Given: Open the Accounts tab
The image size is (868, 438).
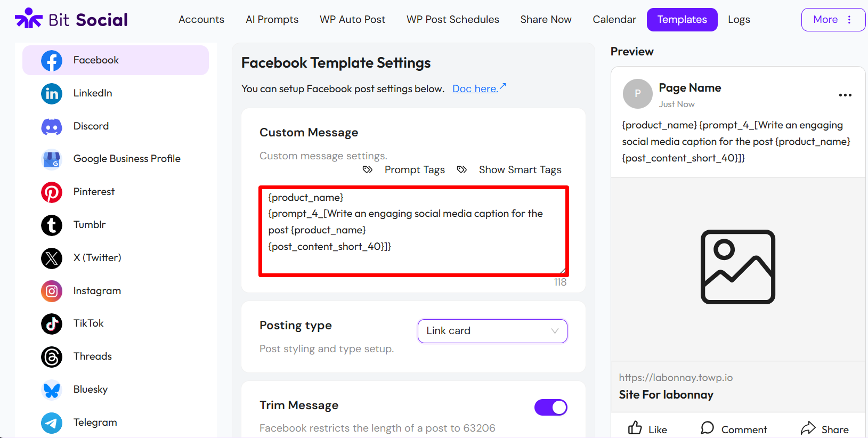Looking at the screenshot, I should coord(201,20).
